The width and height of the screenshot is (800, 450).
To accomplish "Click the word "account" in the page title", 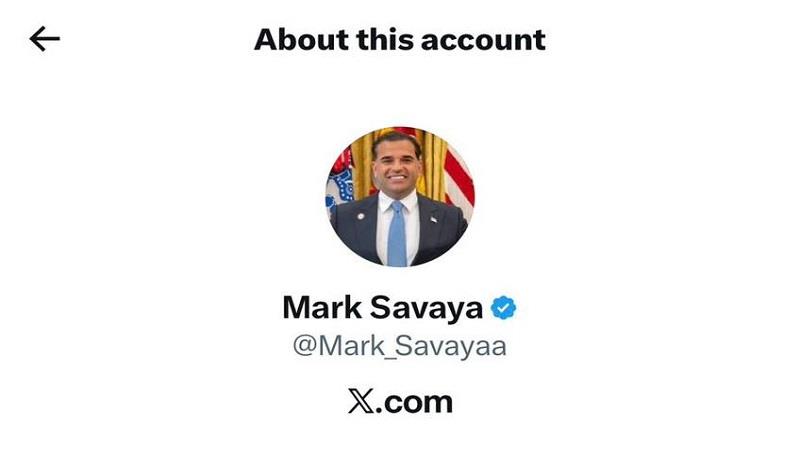I will coord(484,41).
